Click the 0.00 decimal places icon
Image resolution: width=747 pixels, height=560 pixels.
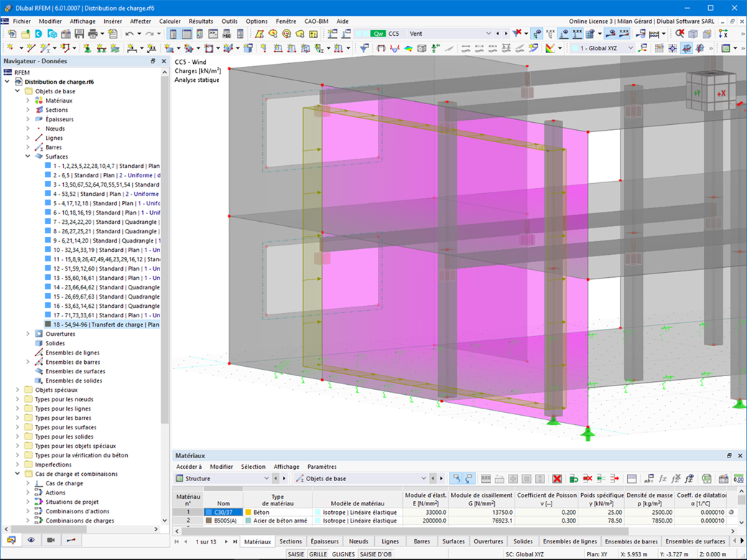pos(738,479)
